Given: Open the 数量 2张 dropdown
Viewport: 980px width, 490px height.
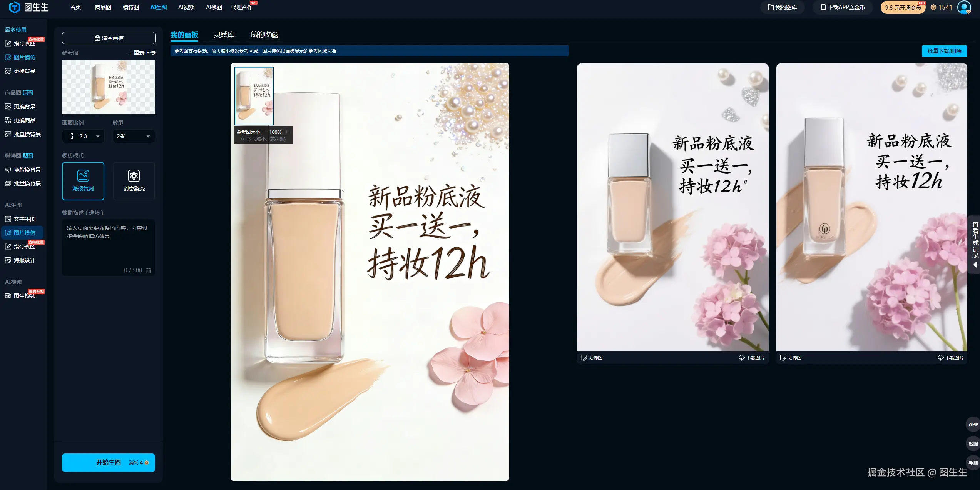Looking at the screenshot, I should tap(133, 136).
